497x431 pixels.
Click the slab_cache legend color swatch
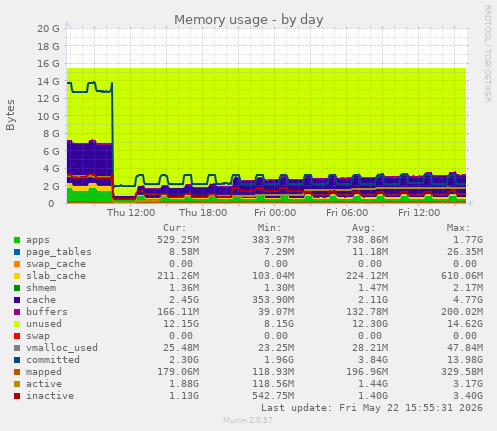point(17,276)
